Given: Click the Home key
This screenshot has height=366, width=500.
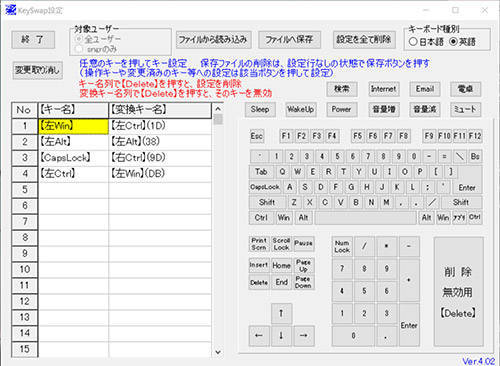Looking at the screenshot, I should coord(281,265).
